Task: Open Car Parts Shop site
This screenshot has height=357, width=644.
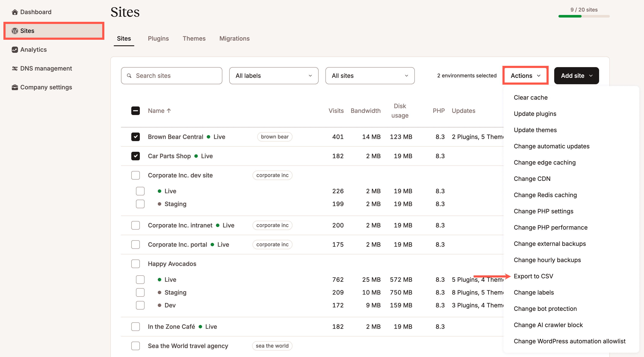Action: pos(169,156)
